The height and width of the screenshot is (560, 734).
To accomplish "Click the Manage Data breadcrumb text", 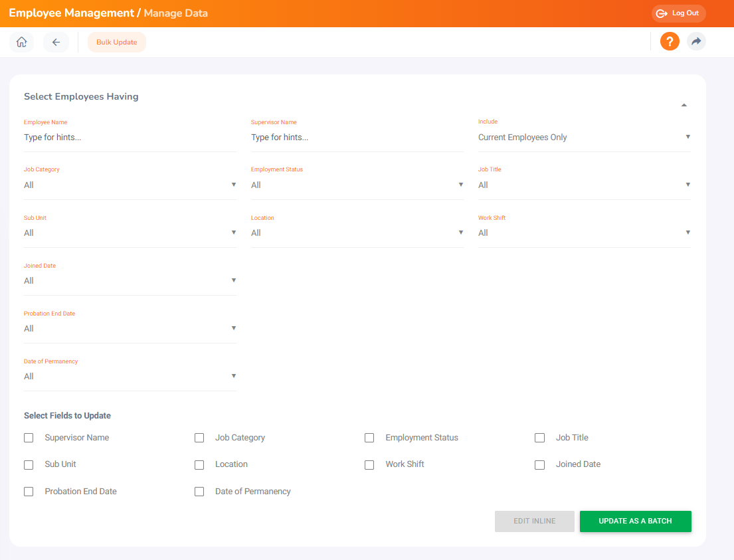I will (x=175, y=13).
